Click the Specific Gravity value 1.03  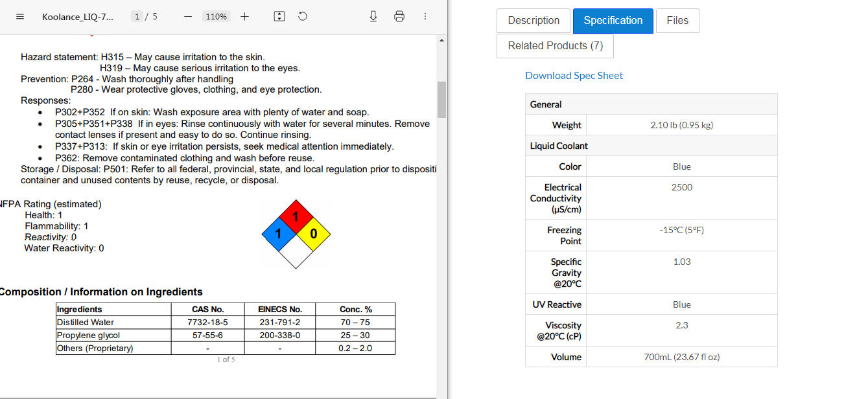pos(681,262)
